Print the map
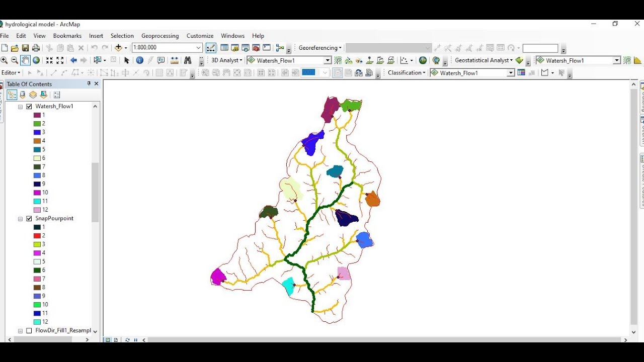The width and height of the screenshot is (644, 362). [36, 48]
